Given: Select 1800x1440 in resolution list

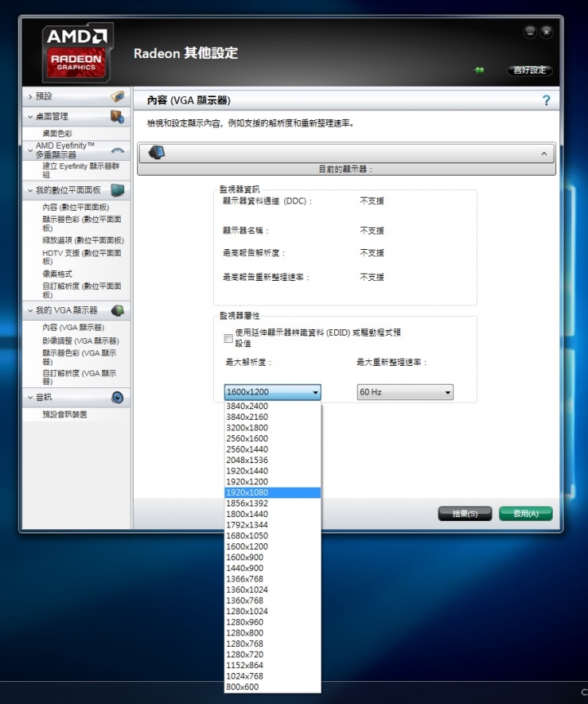Looking at the screenshot, I should (273, 514).
